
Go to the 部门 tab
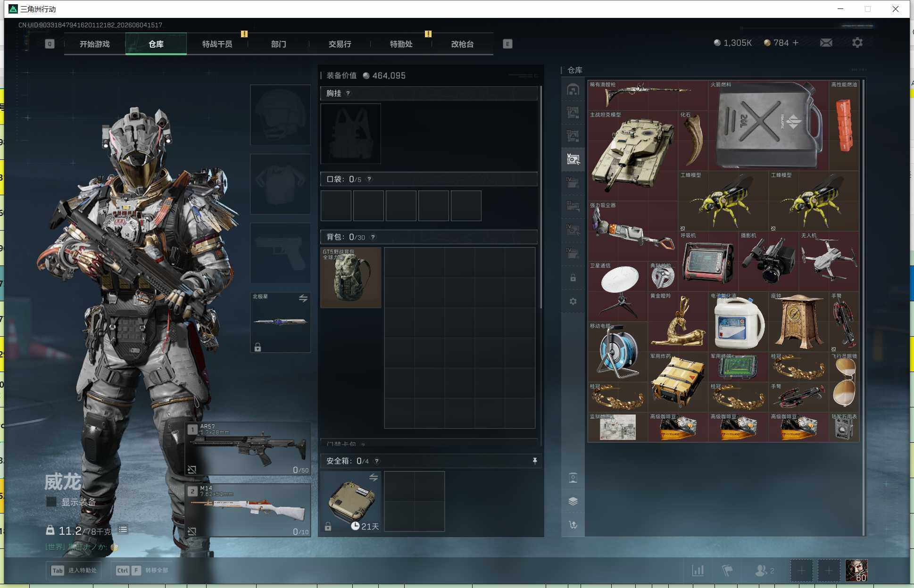(279, 44)
